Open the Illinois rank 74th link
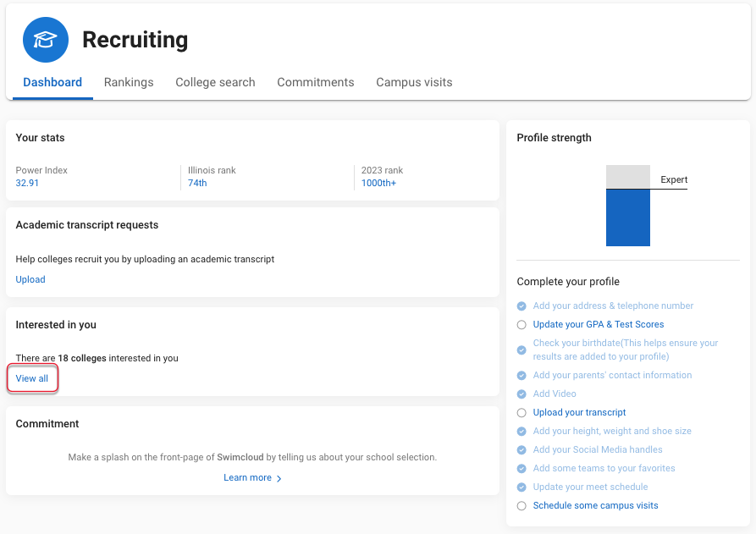The width and height of the screenshot is (756, 534). 197,183
